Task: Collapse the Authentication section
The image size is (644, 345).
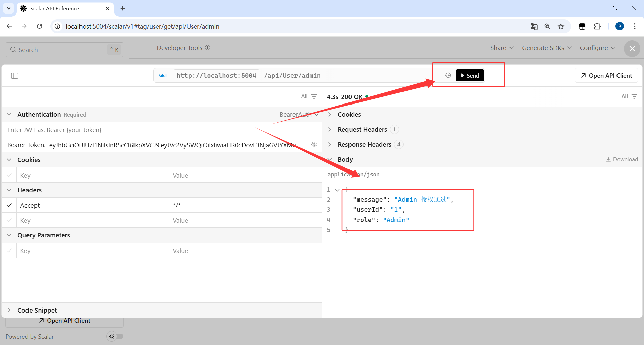Action: pyautogui.click(x=9, y=114)
